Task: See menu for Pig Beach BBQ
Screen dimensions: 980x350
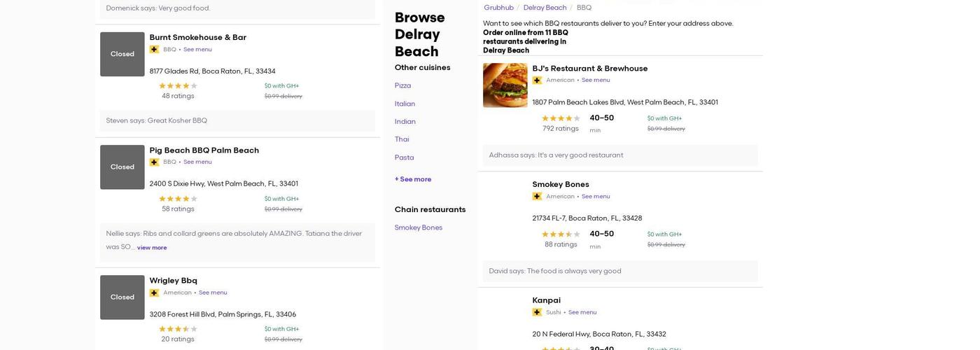Action: [x=197, y=162]
